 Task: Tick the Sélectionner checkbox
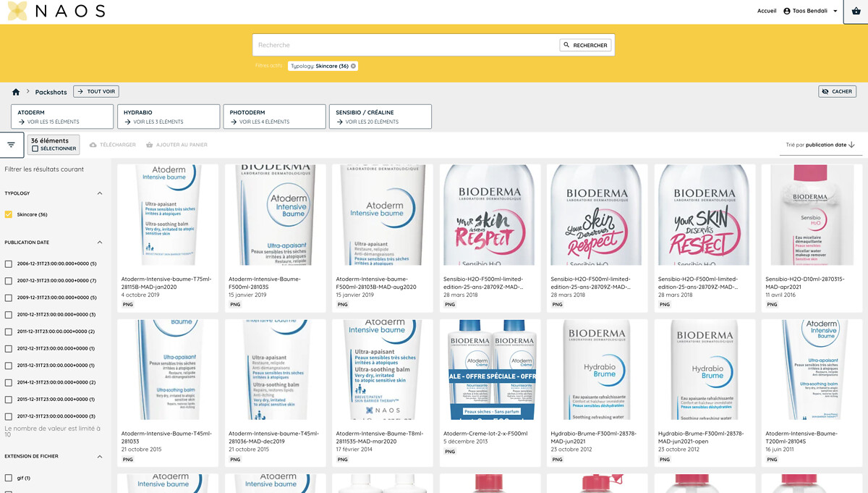coord(35,149)
